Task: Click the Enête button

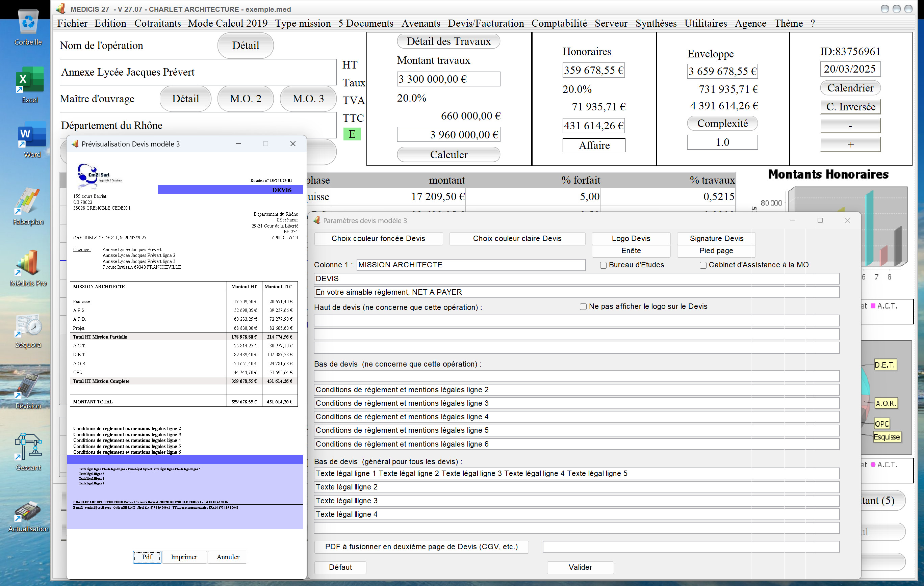Action: coord(631,251)
